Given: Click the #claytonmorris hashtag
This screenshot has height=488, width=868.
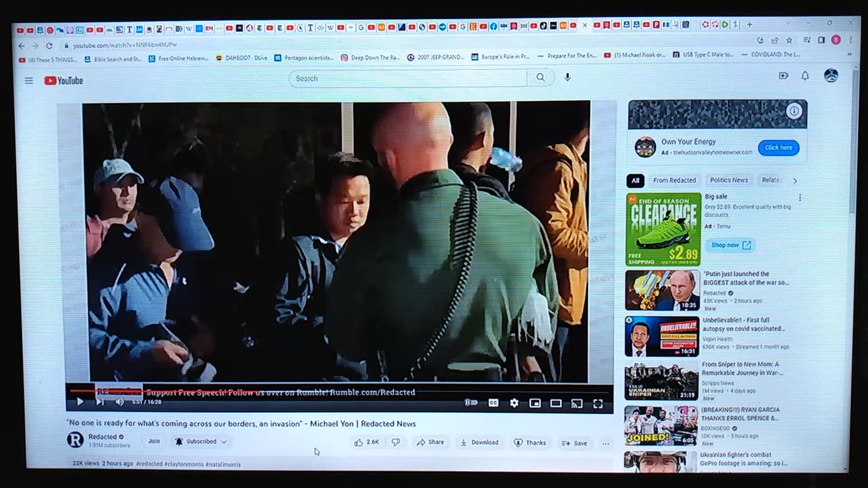Looking at the screenshot, I should click(x=184, y=464).
